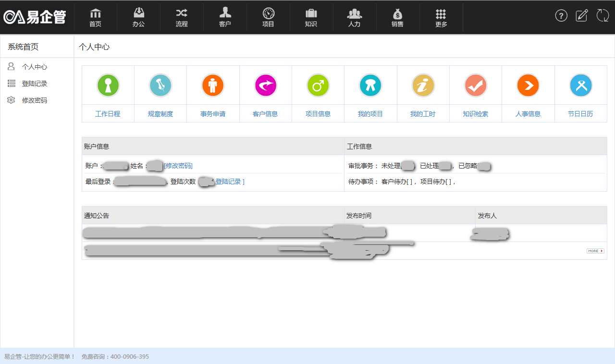Screen dimensions: 615x364
Task: Click the 知识 icon in navigation
Action: point(311,17)
